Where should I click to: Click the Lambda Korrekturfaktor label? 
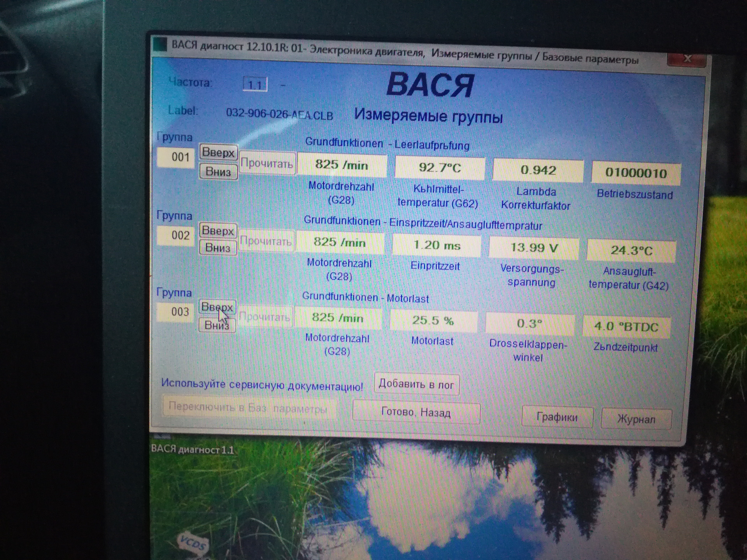click(536, 199)
